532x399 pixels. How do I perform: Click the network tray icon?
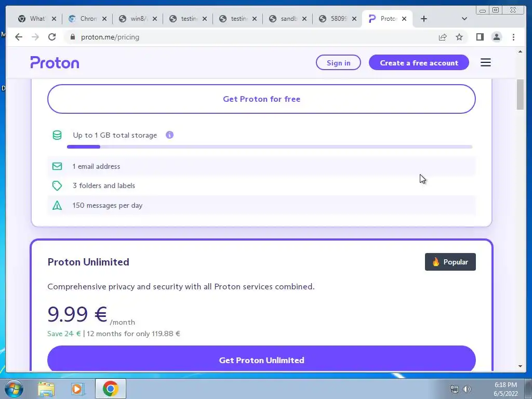pyautogui.click(x=454, y=389)
